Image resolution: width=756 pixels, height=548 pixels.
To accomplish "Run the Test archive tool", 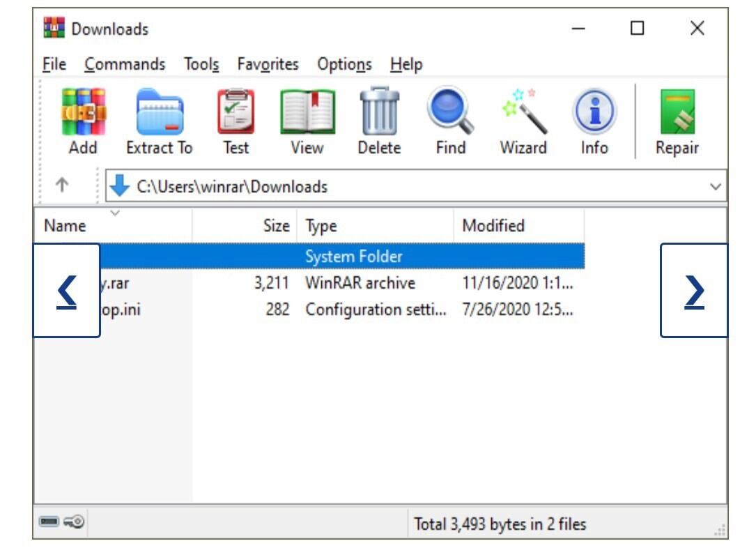I will pos(236,112).
